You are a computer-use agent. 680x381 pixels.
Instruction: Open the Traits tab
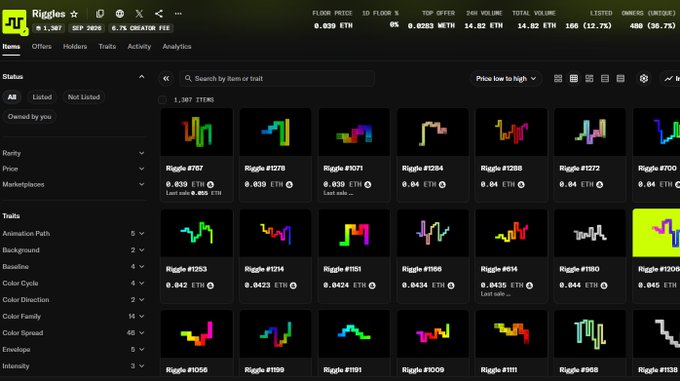click(107, 46)
